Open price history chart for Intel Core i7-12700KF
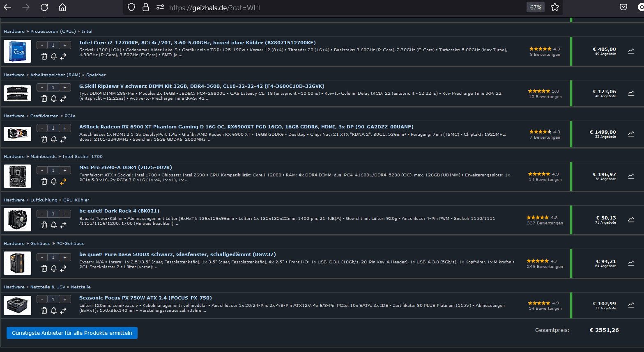Viewport: 644px width, 352px height. (631, 51)
